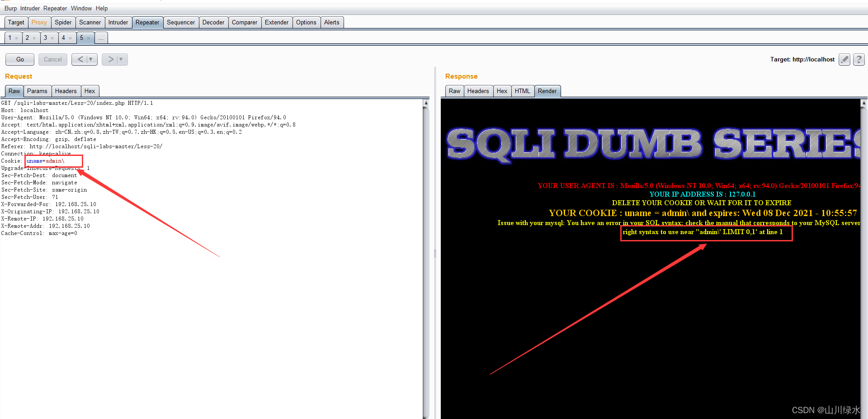
Task: Close Repeater tab 1 with its x
Action: pos(17,38)
